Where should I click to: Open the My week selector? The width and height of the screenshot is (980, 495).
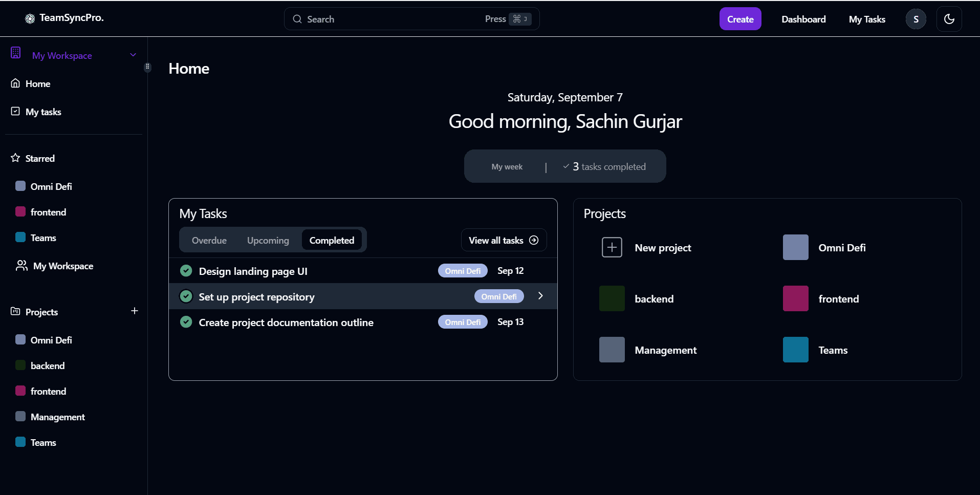click(x=507, y=166)
